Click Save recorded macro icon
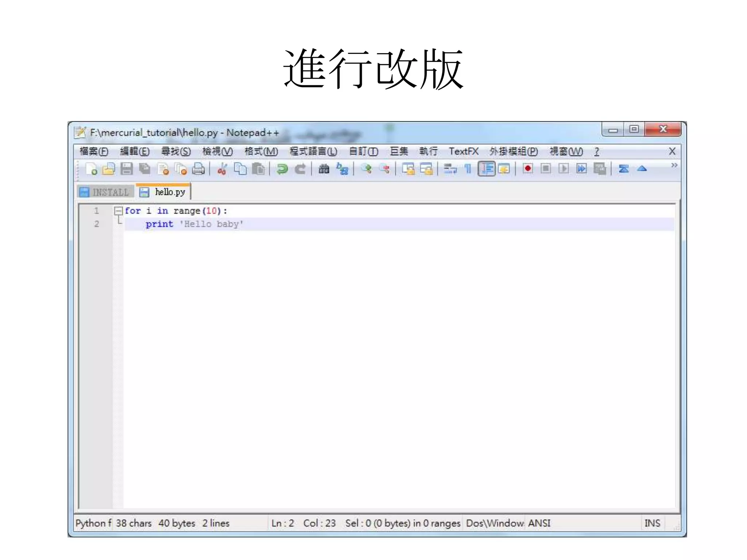This screenshot has height=560, width=747. click(x=600, y=169)
